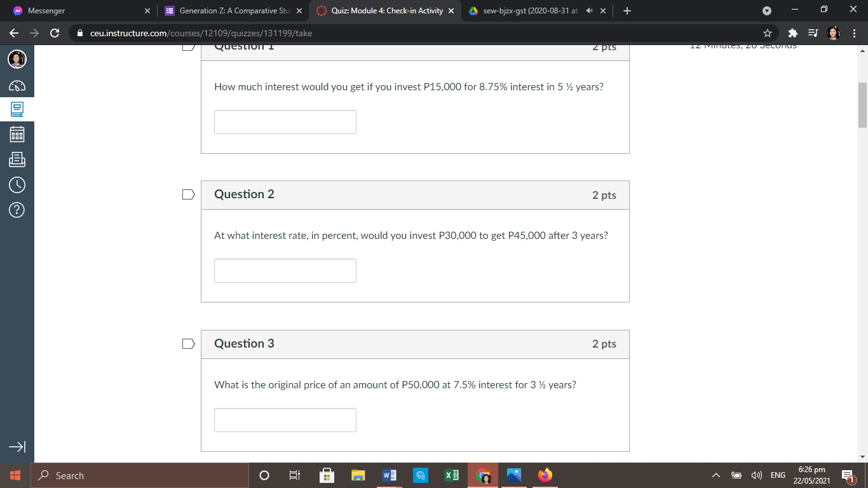Click the scrollbar down arrow
The height and width of the screenshot is (488, 868).
[862, 457]
